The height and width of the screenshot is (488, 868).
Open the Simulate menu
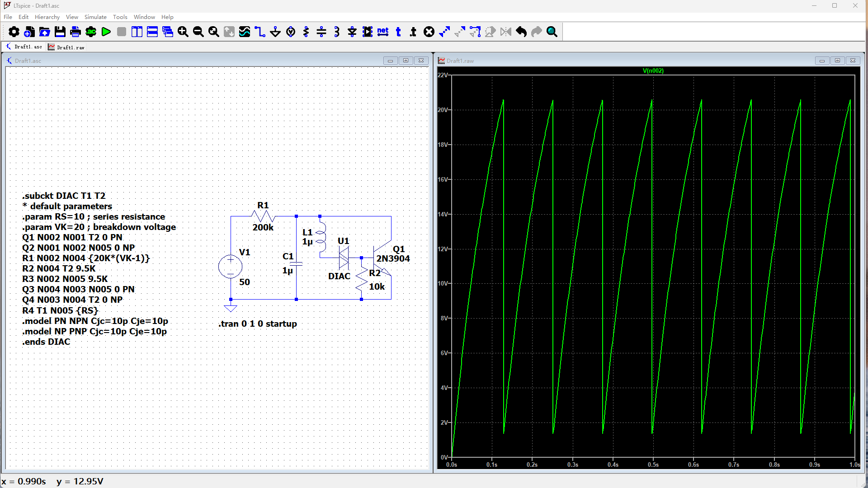[95, 17]
